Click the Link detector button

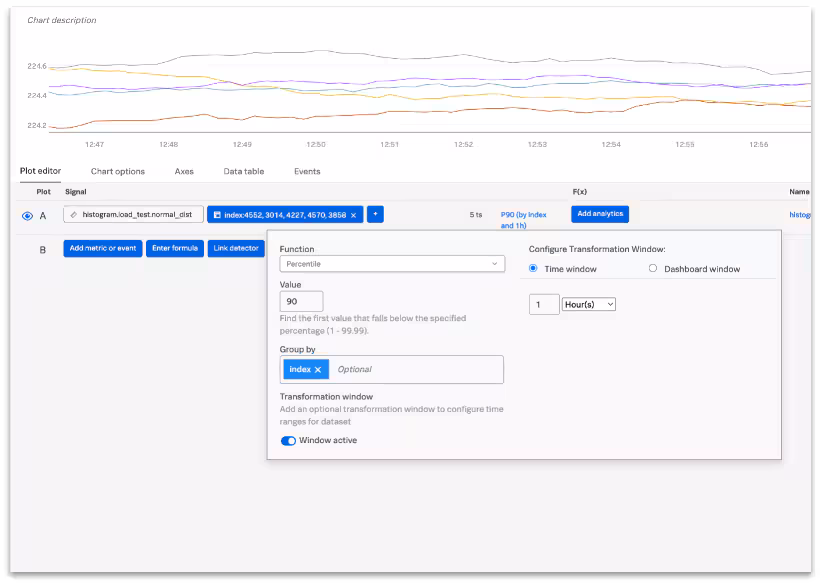[236, 249]
